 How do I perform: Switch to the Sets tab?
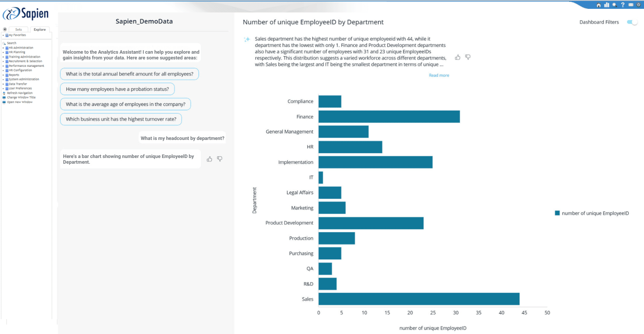(x=18, y=29)
